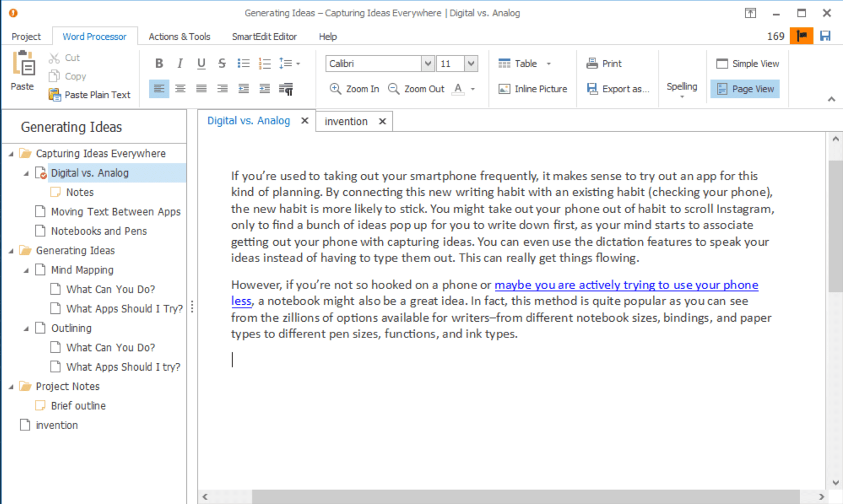Screen dimensions: 843x504
Task: Follow the 'maybe you are actively trying' link
Action: [626, 285]
